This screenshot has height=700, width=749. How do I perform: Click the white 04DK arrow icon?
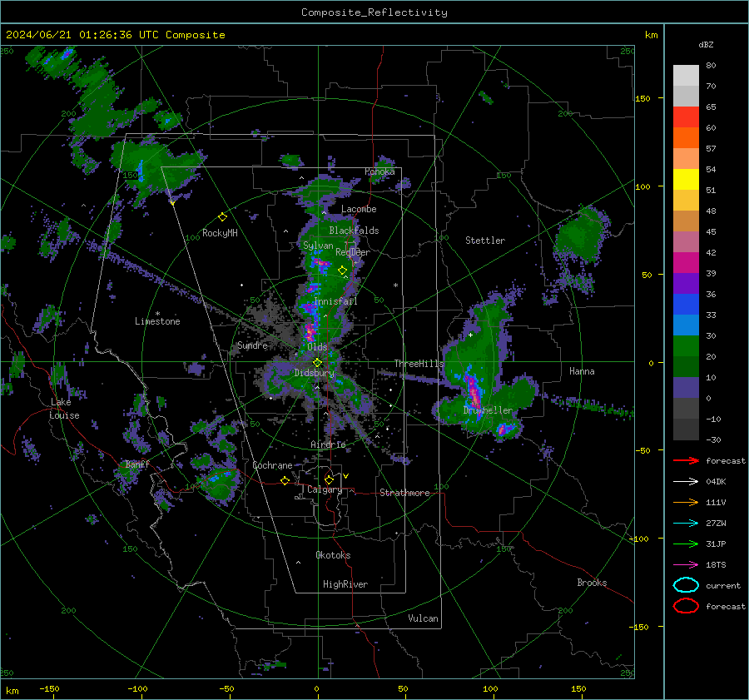[x=686, y=481]
